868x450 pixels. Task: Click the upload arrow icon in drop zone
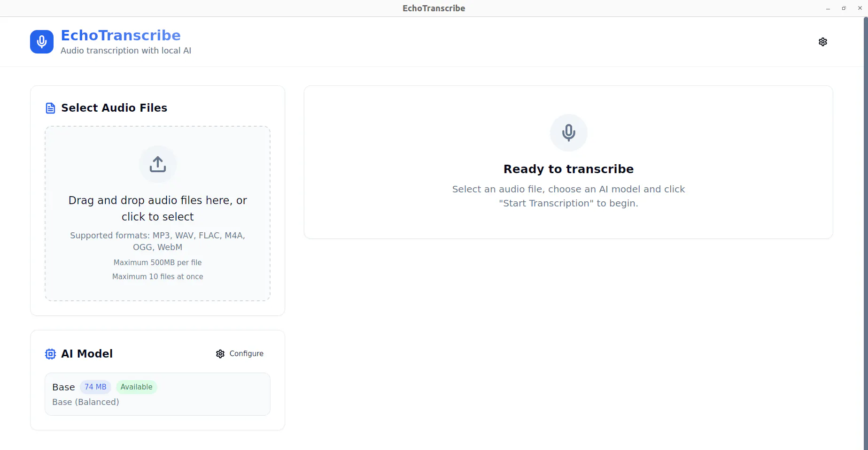tap(158, 164)
